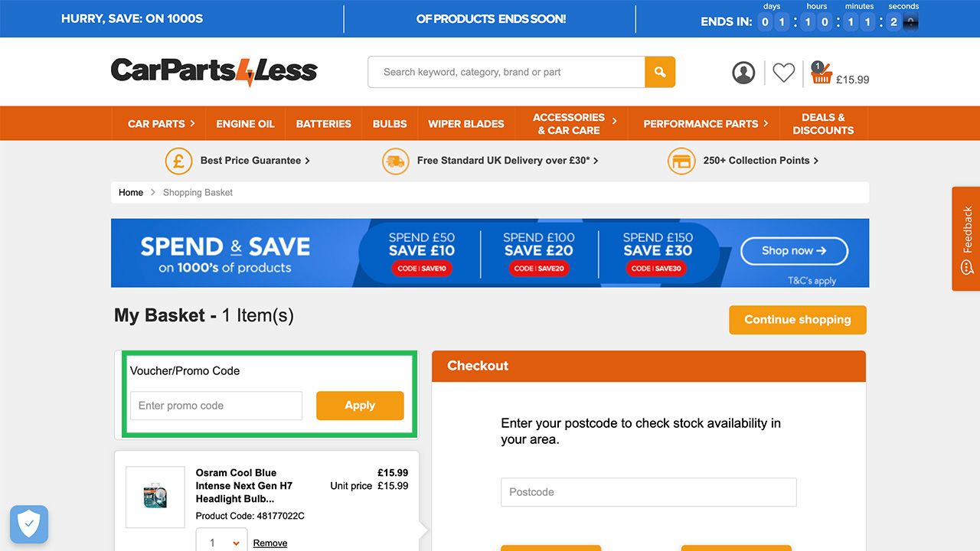Click the Osram headlight bulb thumbnail

tap(155, 497)
